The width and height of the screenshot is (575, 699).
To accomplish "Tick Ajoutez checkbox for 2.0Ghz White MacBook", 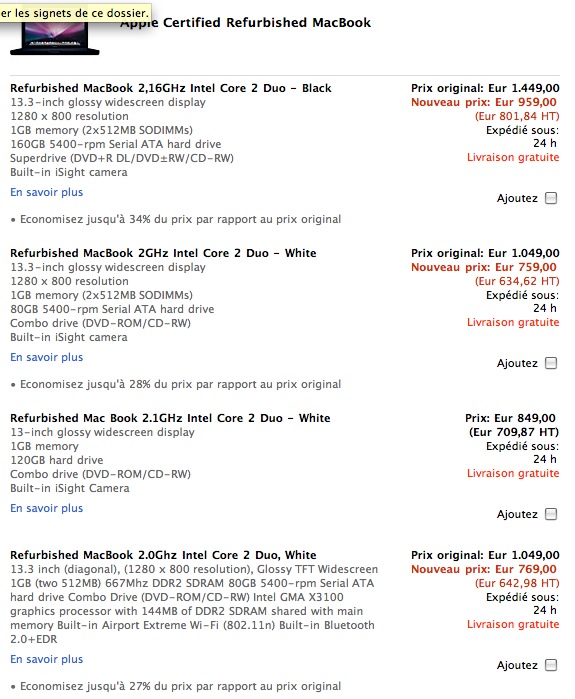I will click(x=551, y=665).
